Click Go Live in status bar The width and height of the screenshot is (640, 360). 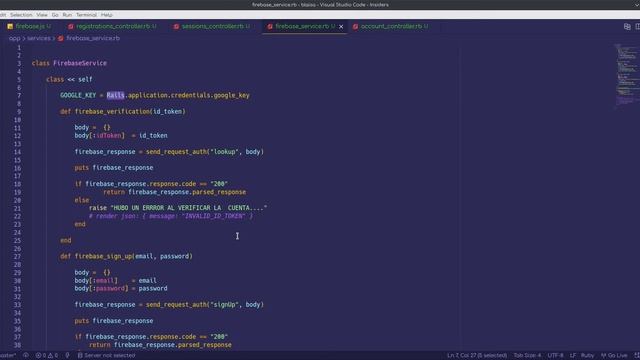pyautogui.click(x=614, y=356)
